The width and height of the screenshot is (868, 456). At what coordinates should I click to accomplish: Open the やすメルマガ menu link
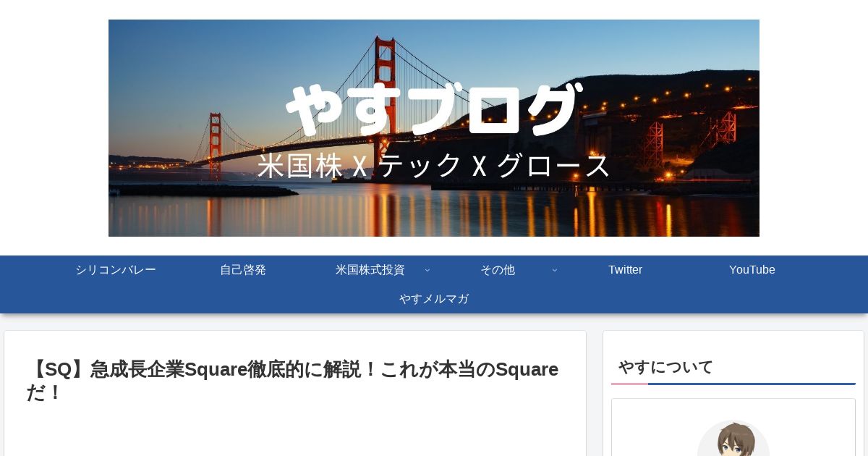[x=434, y=299]
